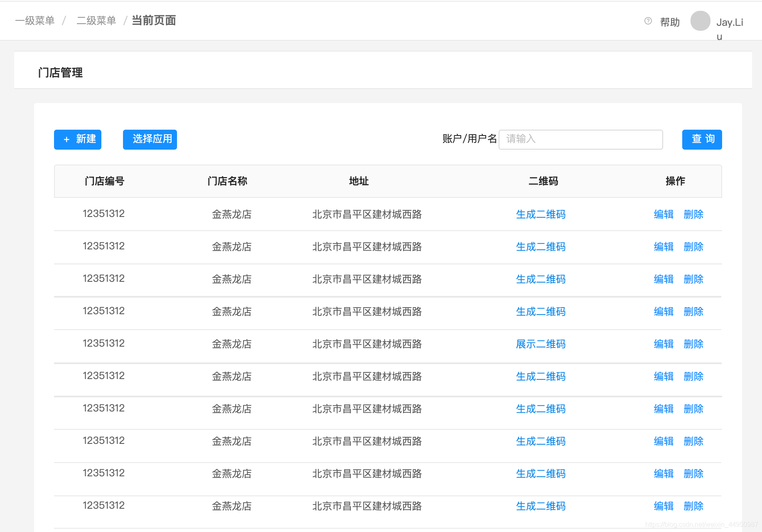The image size is (762, 532).
Task: Click 编辑 in the first table row
Action: [664, 214]
